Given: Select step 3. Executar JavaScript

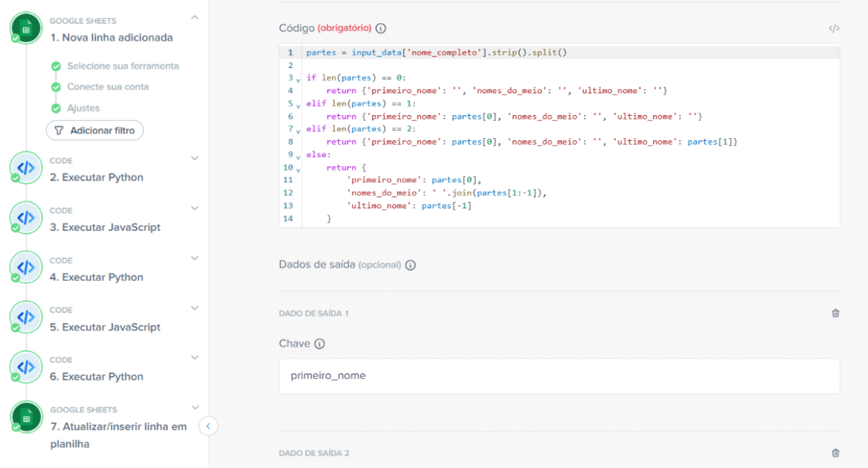Looking at the screenshot, I should 106,227.
